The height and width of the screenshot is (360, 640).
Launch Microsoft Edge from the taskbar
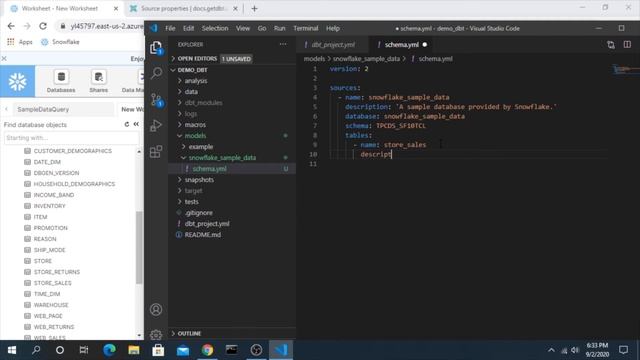[x=109, y=350]
